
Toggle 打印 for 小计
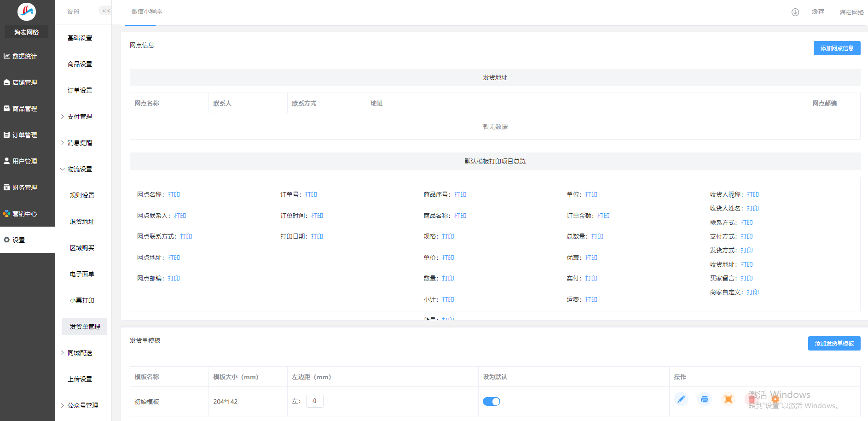pos(448,299)
